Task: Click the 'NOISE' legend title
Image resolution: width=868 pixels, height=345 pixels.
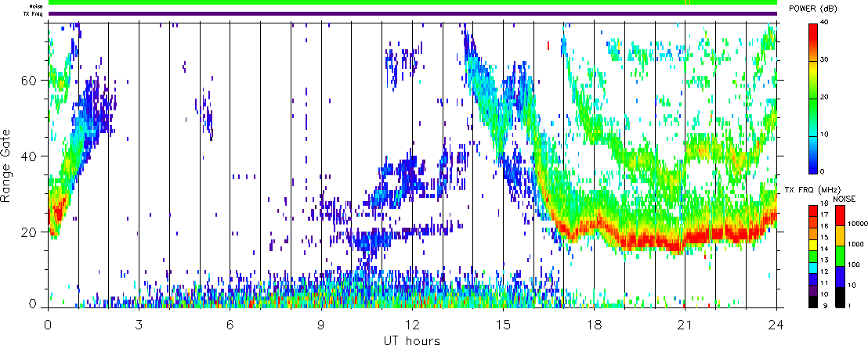Action: (x=844, y=199)
